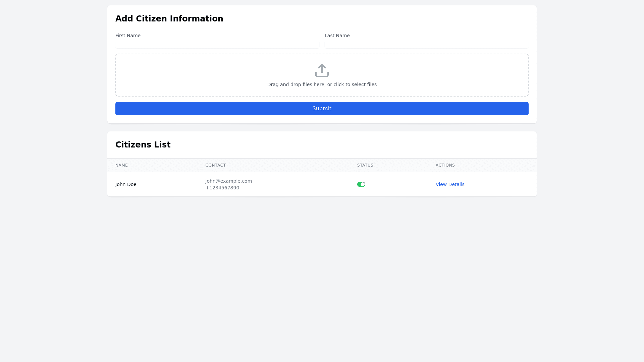Viewport: 644px width, 362px height.
Task: Click the Submit button
Action: [x=322, y=109]
